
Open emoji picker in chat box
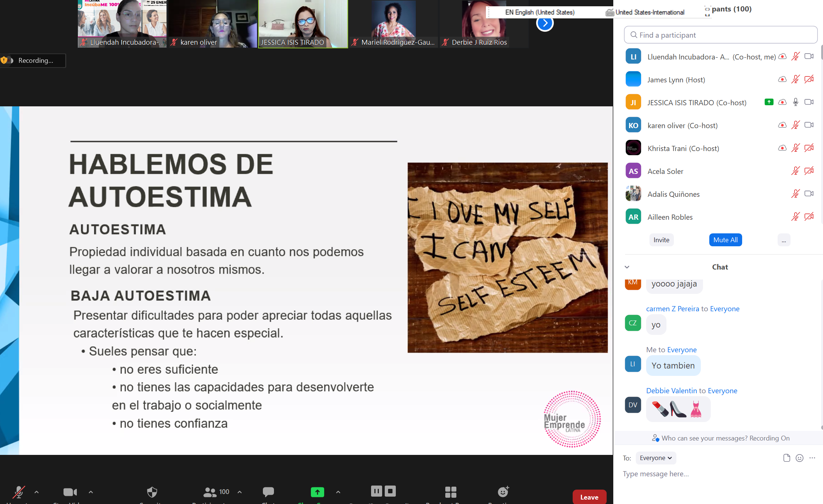point(799,458)
